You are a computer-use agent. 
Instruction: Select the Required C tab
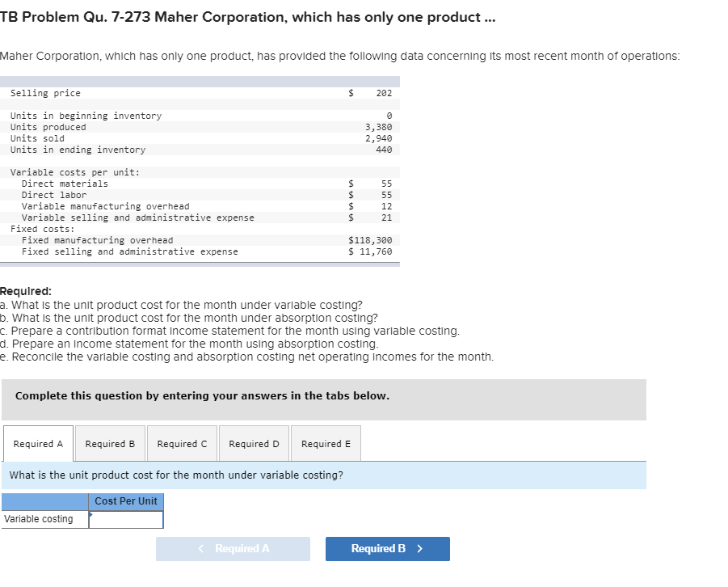point(182,442)
